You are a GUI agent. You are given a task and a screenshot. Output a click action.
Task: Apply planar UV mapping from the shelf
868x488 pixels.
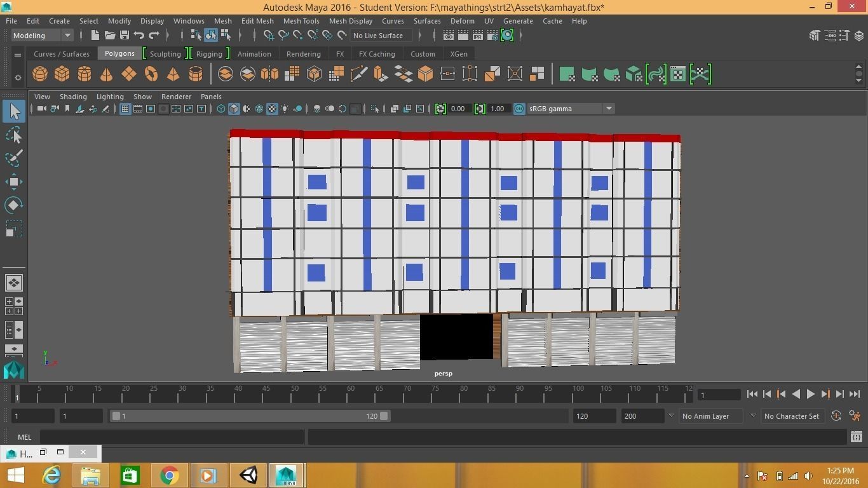tap(567, 74)
